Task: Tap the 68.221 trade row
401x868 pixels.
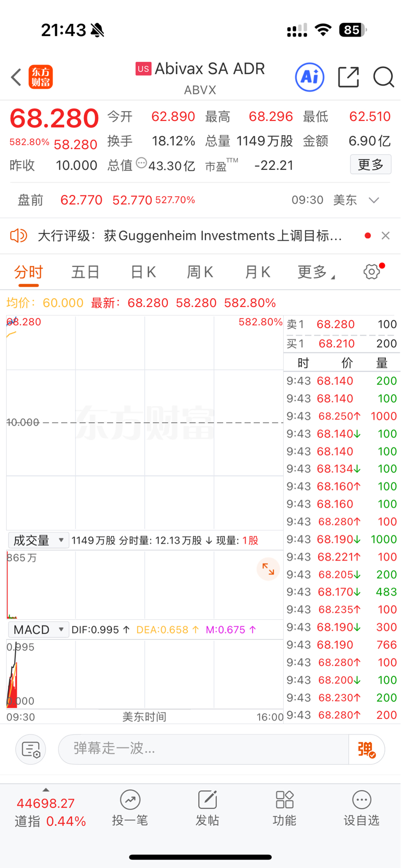Action: click(342, 557)
